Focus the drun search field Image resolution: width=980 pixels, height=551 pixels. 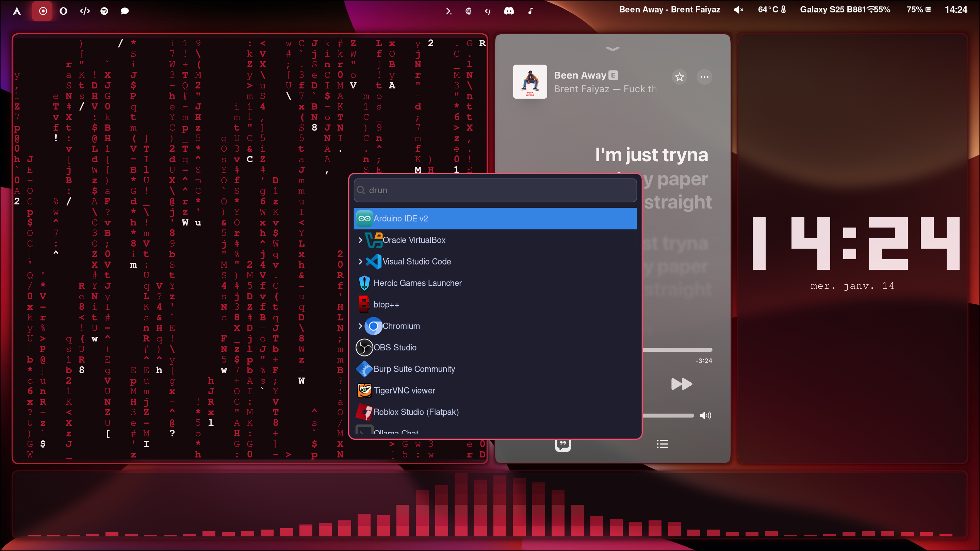(495, 190)
